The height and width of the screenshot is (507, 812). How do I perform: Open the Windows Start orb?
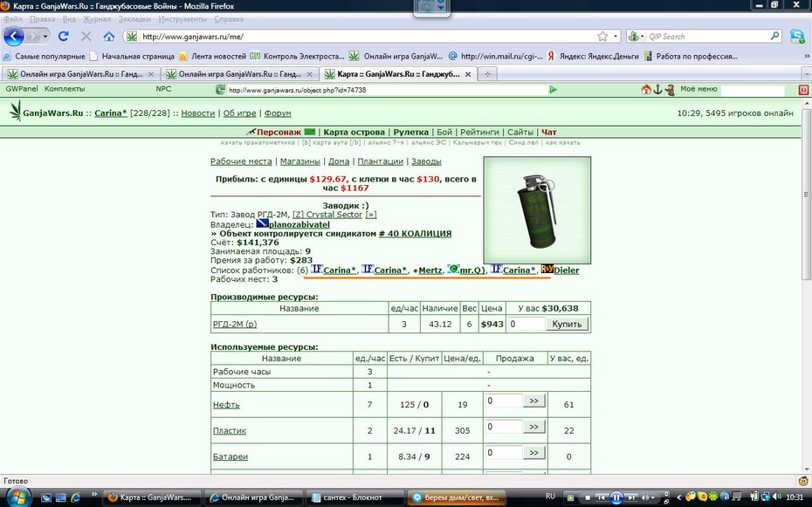coord(16,497)
